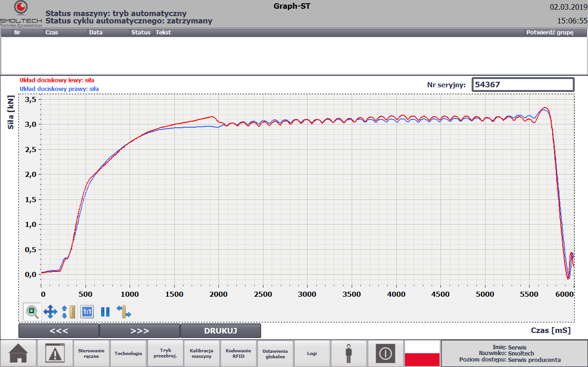This screenshot has width=588, height=367.
Task: Toggle the chart measurement cursor ruler
Action: pos(123,312)
